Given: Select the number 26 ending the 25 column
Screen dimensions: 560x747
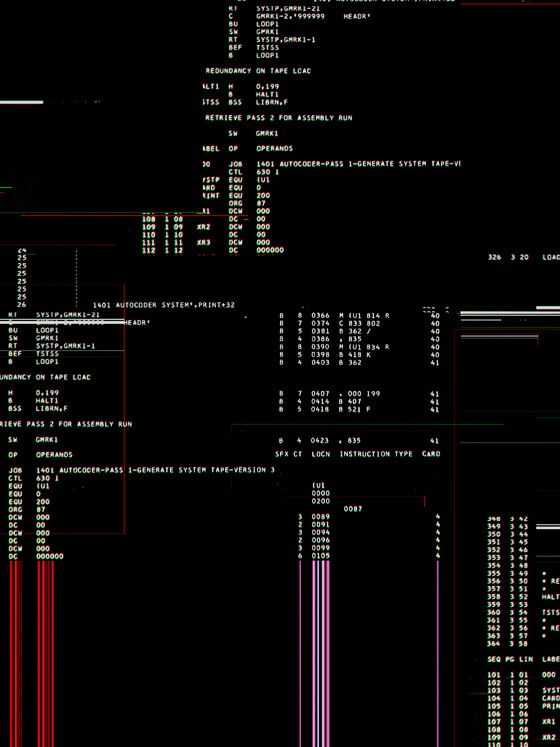Looking at the screenshot, I should (22, 305).
